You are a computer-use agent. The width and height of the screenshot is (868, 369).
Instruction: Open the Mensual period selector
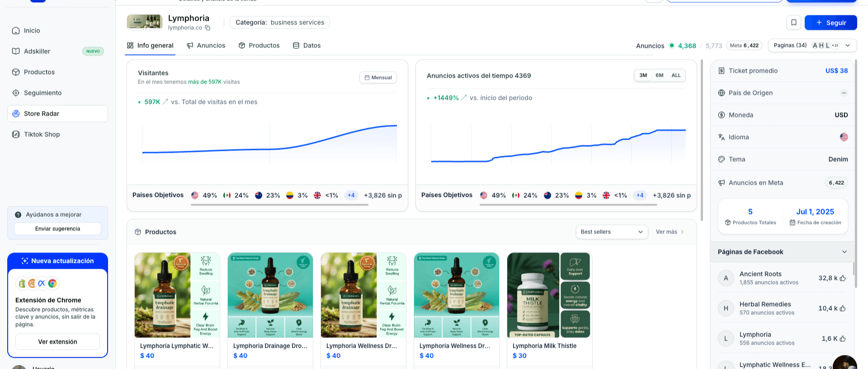click(x=378, y=78)
